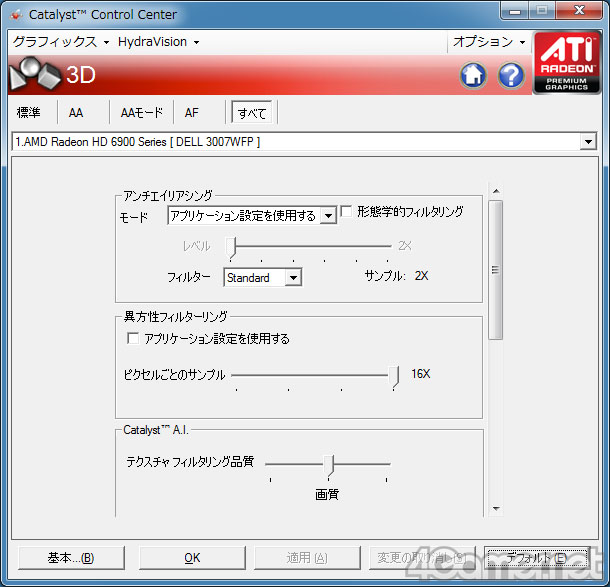610x587 pixels.
Task: Switch to the AA tab
Action: pyautogui.click(x=76, y=113)
